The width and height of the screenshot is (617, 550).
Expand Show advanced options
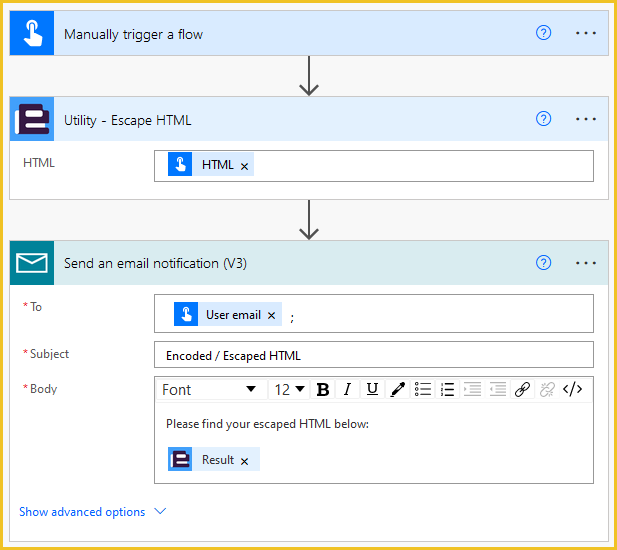(x=92, y=512)
